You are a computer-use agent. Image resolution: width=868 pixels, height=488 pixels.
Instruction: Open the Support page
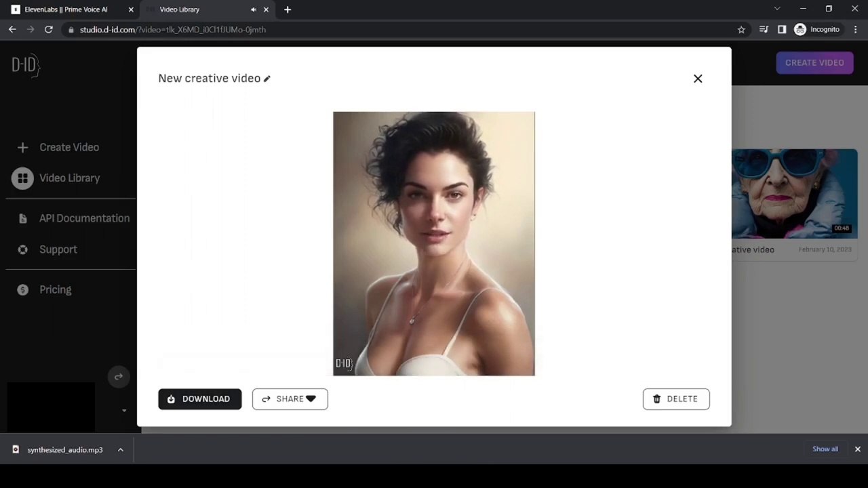pos(58,249)
